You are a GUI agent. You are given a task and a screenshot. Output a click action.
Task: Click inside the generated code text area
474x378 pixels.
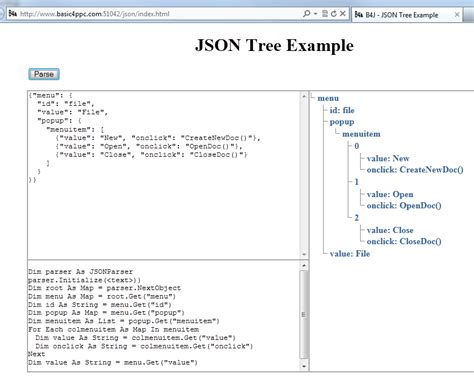point(164,316)
